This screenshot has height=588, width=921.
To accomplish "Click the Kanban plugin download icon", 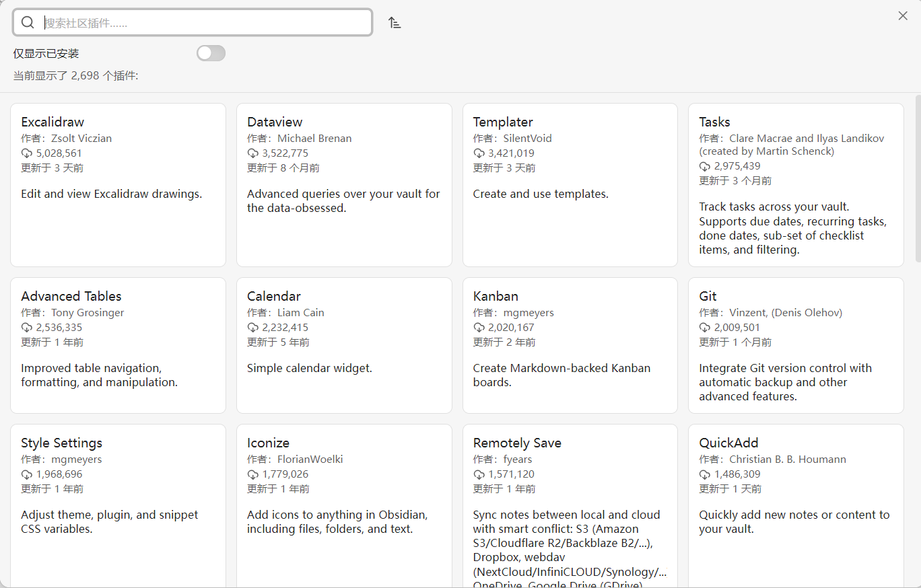I will (479, 328).
